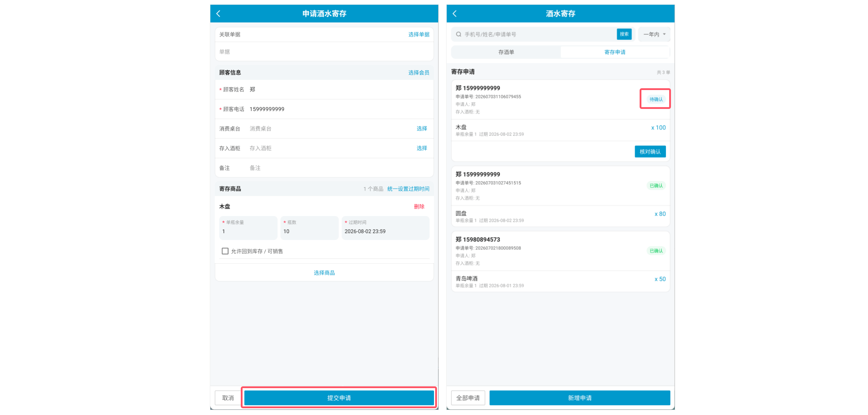
Task: Click the 待确认 status tag
Action: pyautogui.click(x=656, y=99)
